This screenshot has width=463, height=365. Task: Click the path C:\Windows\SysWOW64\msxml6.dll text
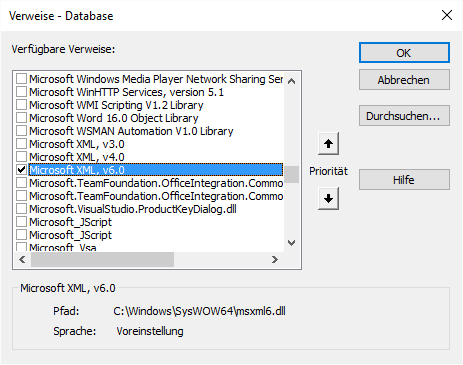pyautogui.click(x=199, y=311)
